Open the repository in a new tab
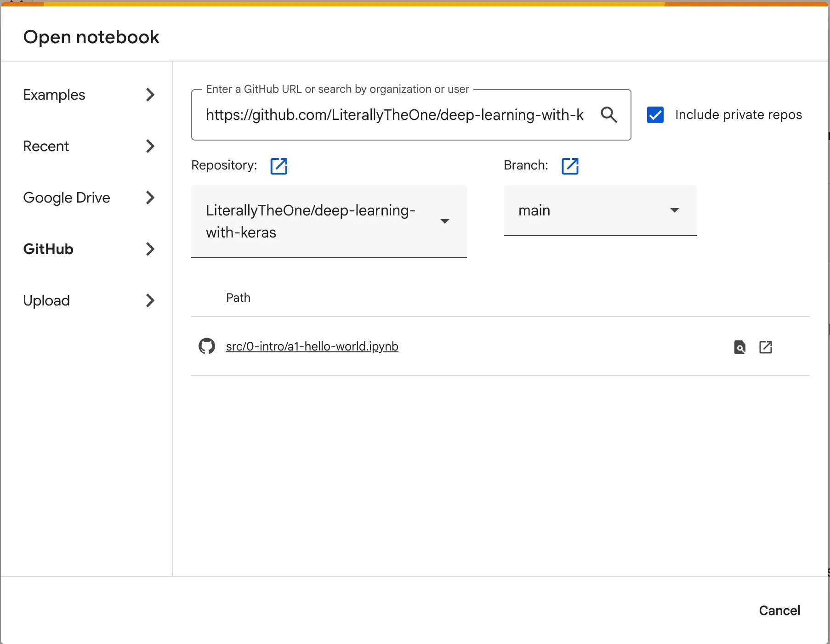The width and height of the screenshot is (830, 644). 279,166
